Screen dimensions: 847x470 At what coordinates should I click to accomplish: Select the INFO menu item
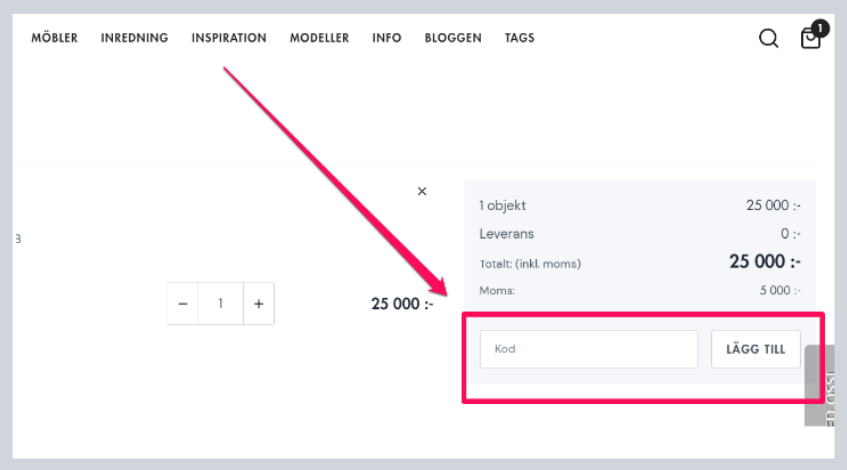coord(386,38)
